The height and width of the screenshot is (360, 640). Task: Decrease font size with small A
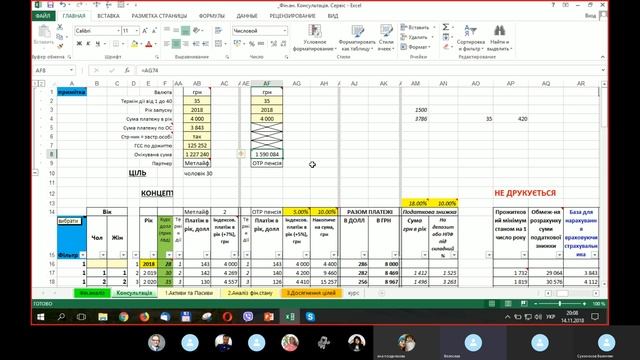154,31
